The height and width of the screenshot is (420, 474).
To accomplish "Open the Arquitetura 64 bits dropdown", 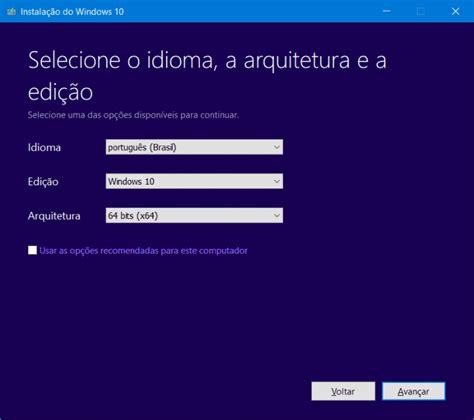I will tap(194, 216).
